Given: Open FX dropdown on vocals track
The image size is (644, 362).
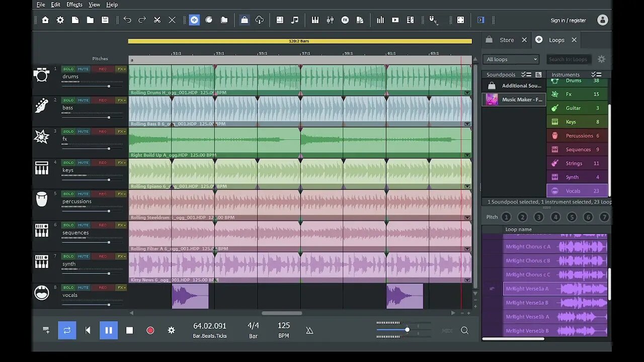Looking at the screenshot, I should pos(121,287).
